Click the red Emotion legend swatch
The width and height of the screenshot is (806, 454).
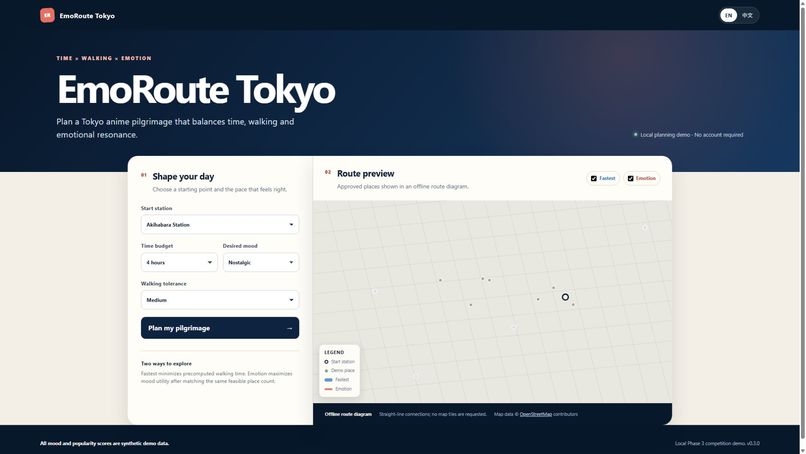coord(328,389)
